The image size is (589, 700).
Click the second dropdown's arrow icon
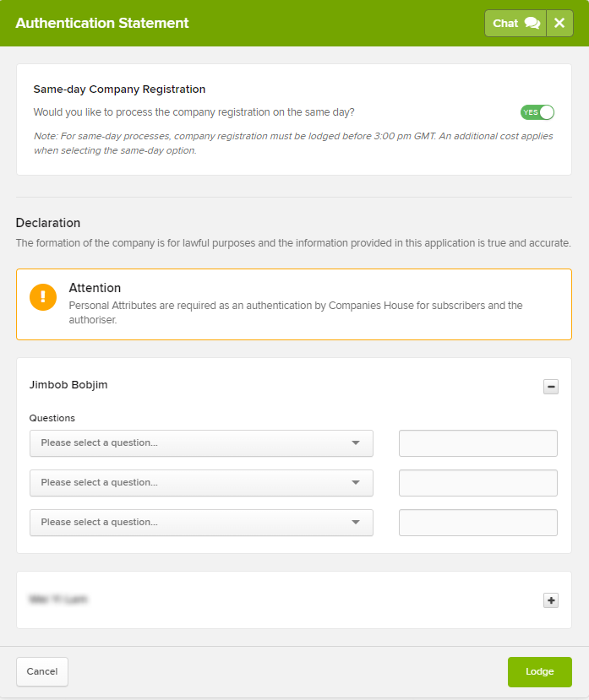coord(356,483)
